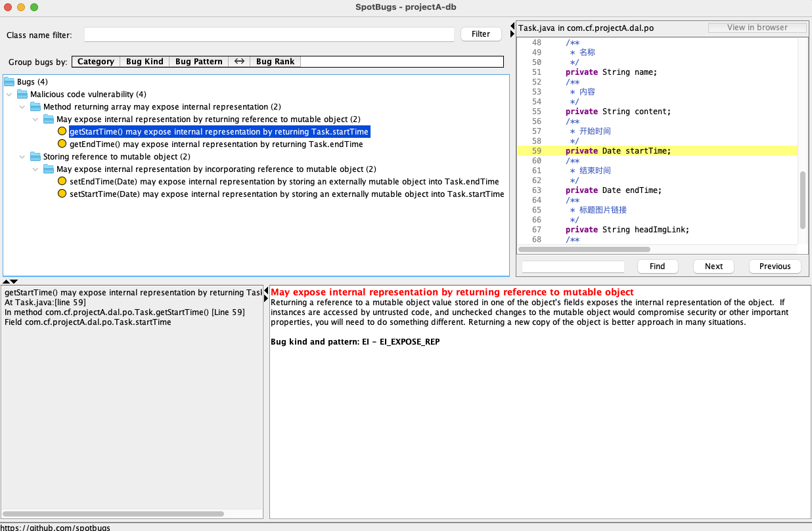Select the Category grouping header
812x531 pixels.
click(96, 62)
